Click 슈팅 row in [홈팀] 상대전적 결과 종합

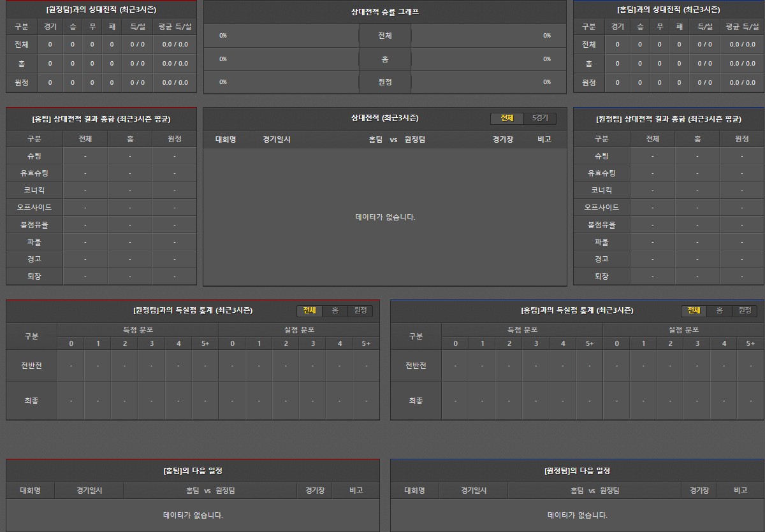tap(34, 156)
